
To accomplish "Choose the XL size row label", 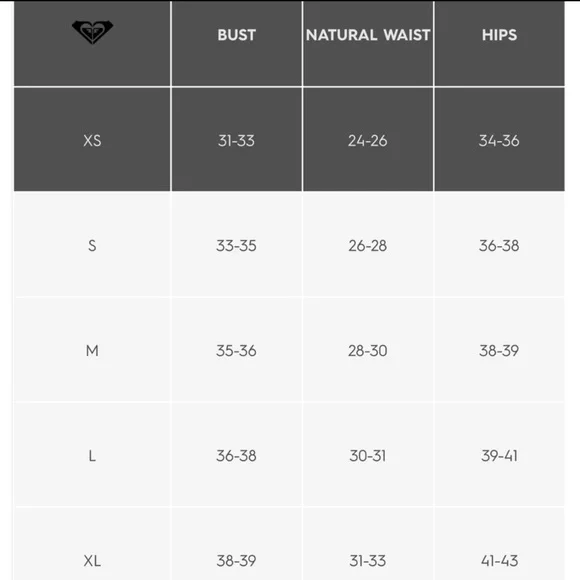I will pyautogui.click(x=92, y=561).
